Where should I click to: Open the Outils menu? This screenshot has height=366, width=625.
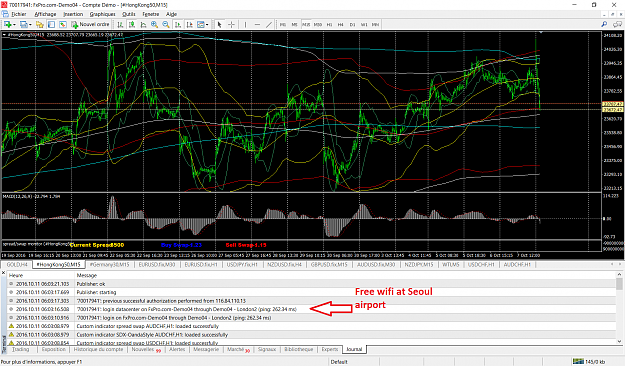[129, 14]
